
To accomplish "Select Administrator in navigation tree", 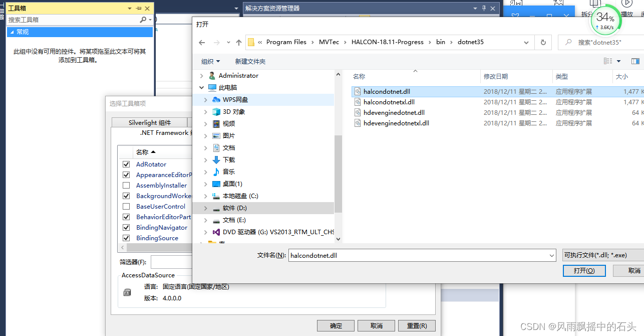I will coord(238,76).
